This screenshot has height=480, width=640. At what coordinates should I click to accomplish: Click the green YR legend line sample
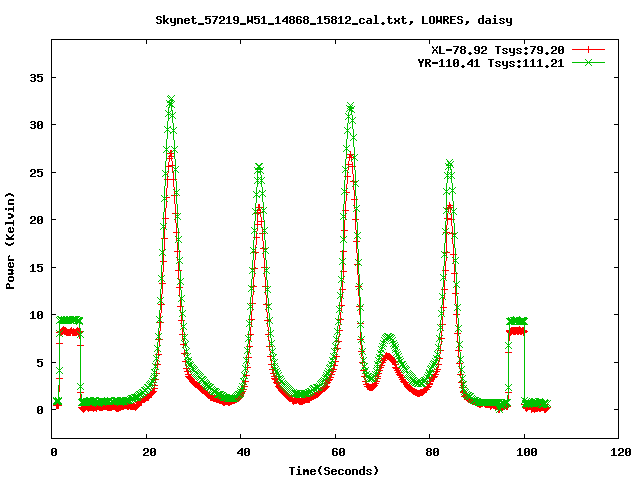588,62
